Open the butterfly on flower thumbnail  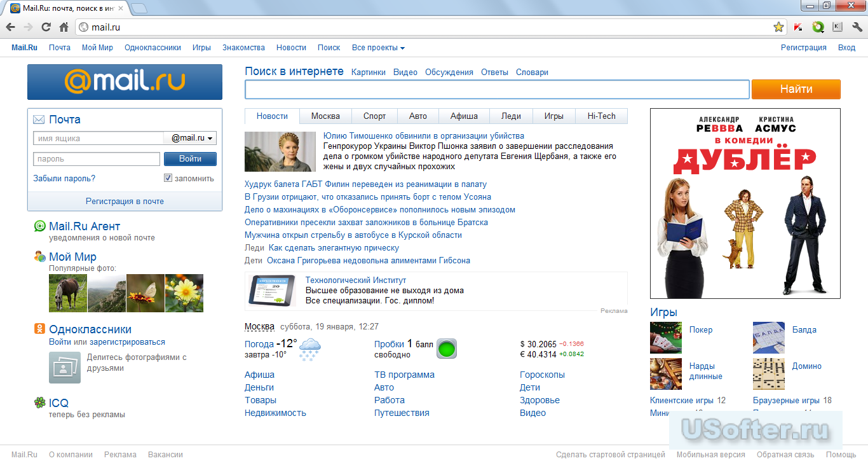145,293
